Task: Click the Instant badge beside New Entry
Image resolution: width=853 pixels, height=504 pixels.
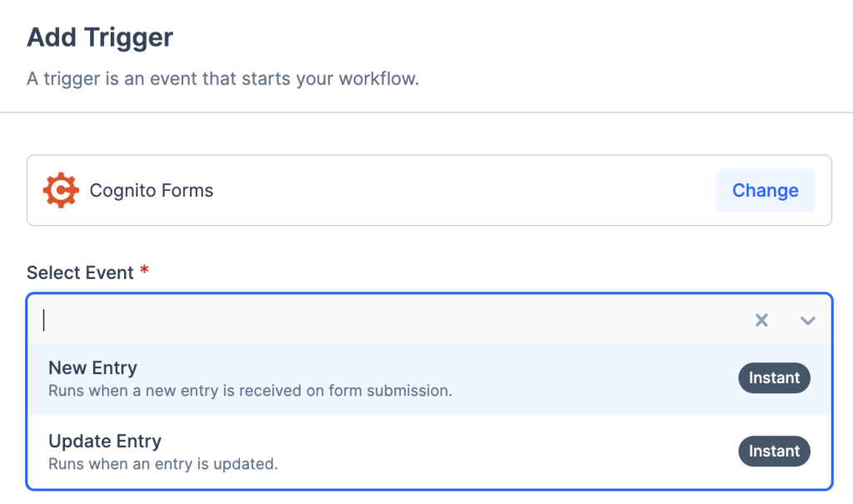Action: [774, 378]
